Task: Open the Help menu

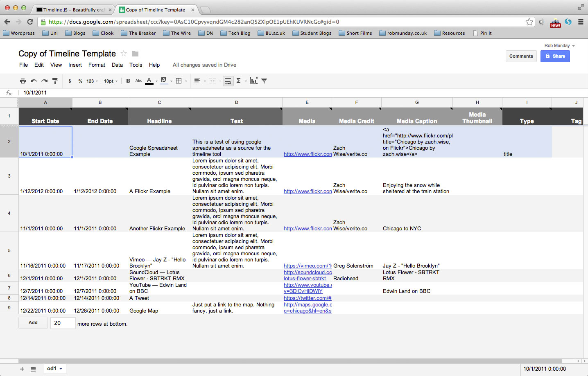Action: [154, 65]
